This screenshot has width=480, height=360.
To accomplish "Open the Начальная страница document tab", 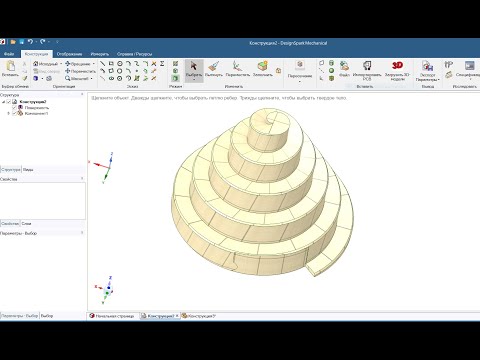I will [x=112, y=316].
